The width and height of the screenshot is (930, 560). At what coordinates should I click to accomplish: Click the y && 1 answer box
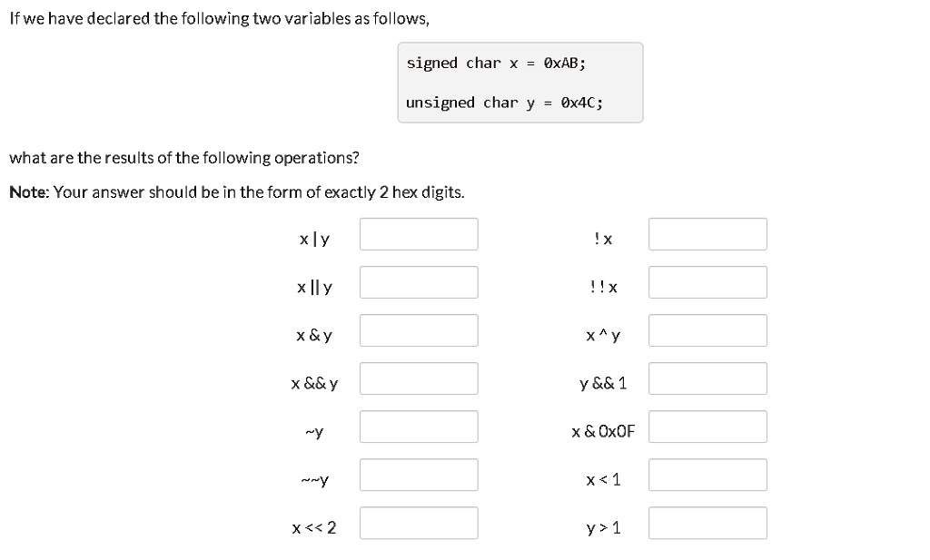707,378
